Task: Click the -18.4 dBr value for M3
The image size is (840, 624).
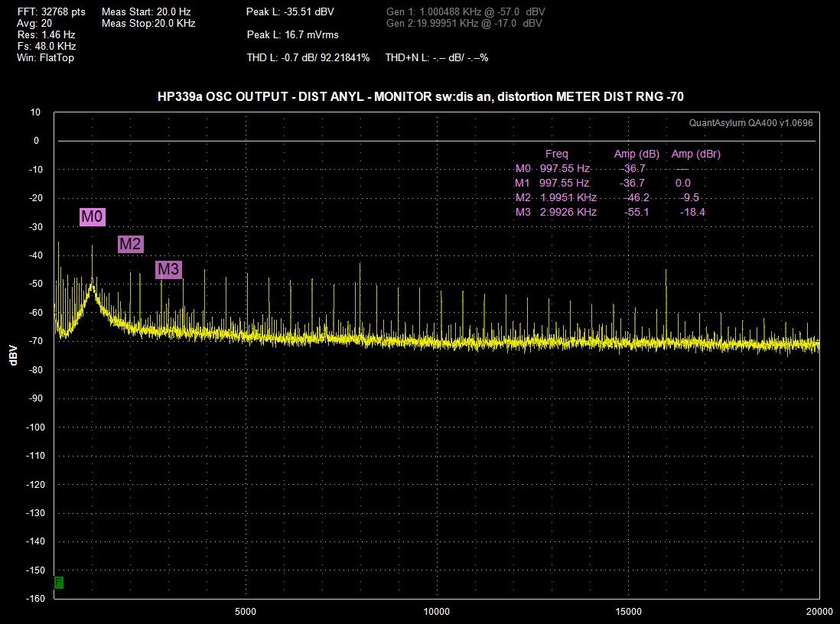Action: coord(692,212)
